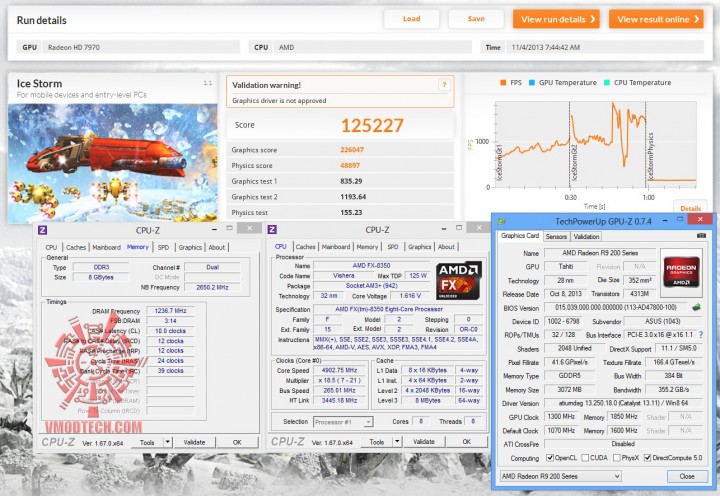The width and height of the screenshot is (720, 496).
Task: Click the Ice Storm benchmark preview image
Action: coord(112,163)
